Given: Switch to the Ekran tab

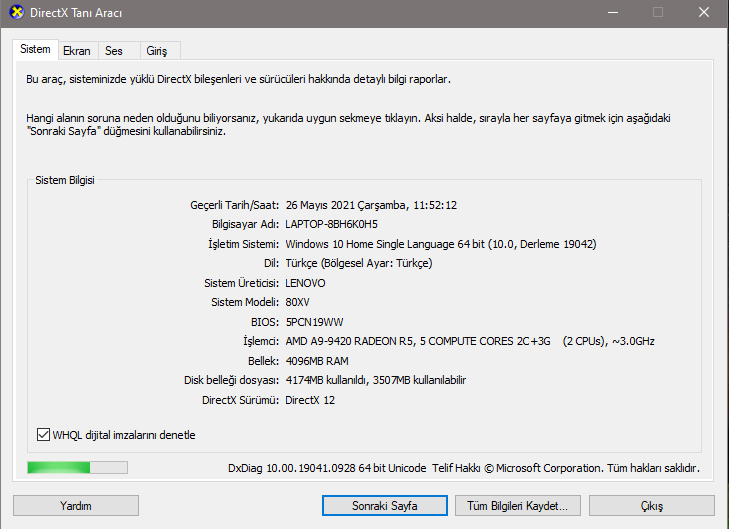Looking at the screenshot, I should pos(77,51).
